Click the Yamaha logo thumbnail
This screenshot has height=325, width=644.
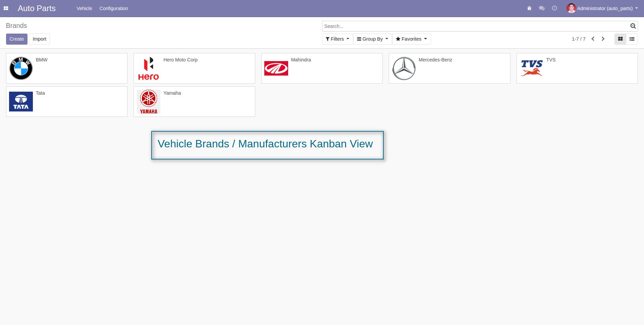pyautogui.click(x=149, y=101)
